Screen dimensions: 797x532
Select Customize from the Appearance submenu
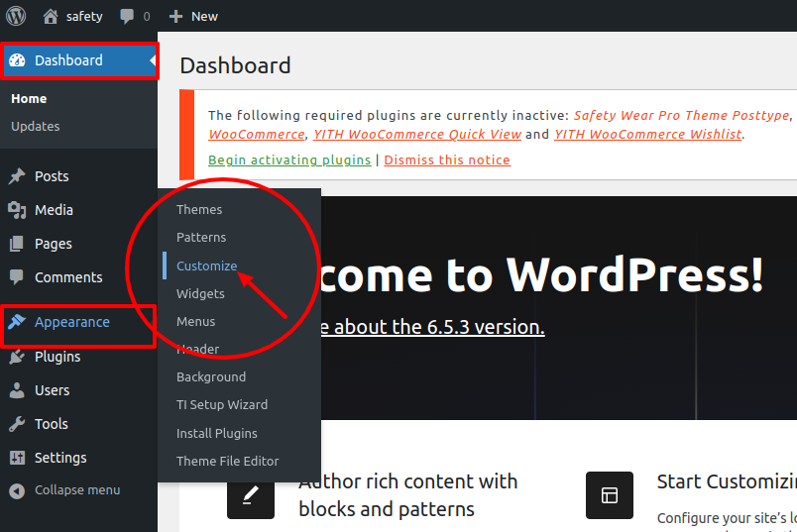[206, 266]
